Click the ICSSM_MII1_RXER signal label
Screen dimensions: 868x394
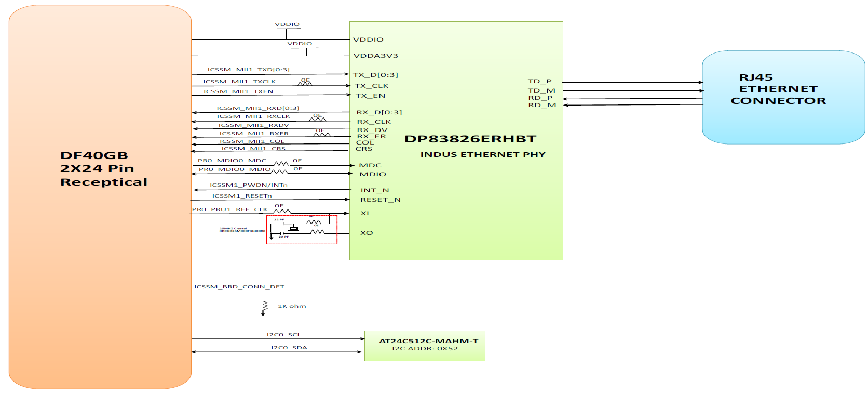click(x=254, y=134)
